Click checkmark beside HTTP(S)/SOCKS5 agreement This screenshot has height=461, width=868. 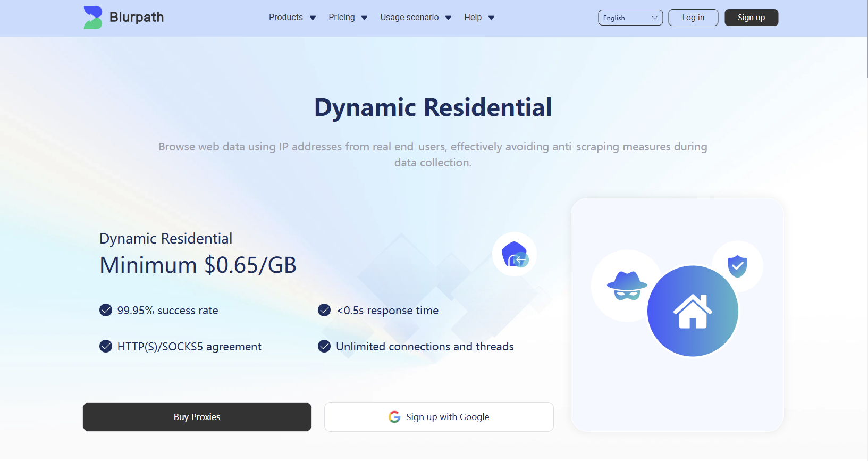click(x=106, y=346)
